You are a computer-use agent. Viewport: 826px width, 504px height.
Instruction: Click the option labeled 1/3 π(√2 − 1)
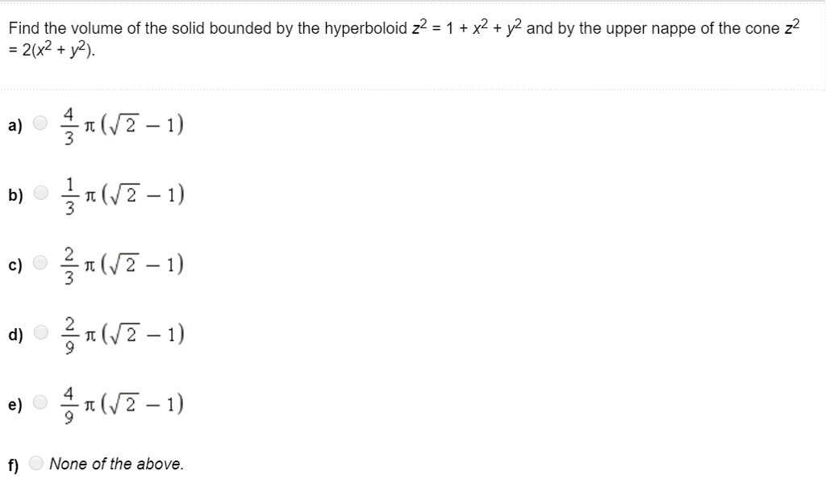coord(119,194)
